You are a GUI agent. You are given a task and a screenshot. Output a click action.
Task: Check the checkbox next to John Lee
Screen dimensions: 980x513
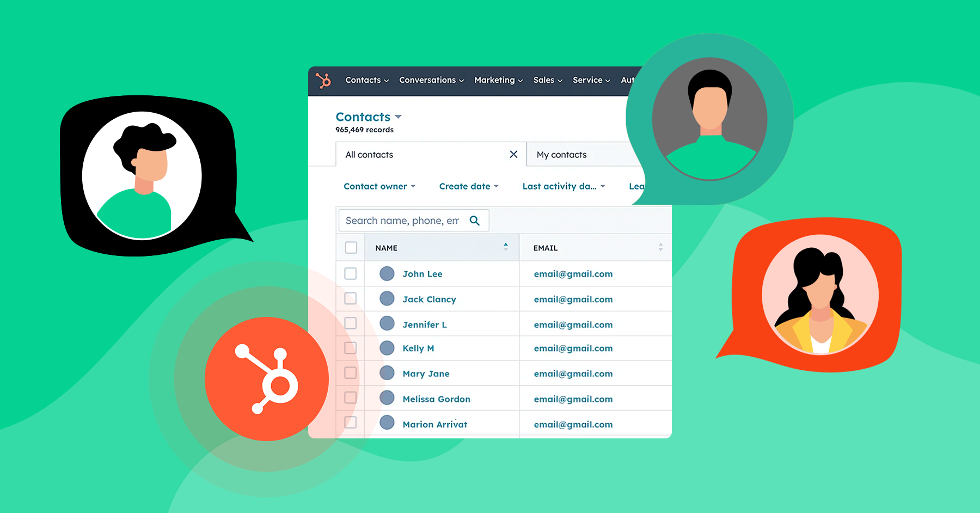click(350, 273)
